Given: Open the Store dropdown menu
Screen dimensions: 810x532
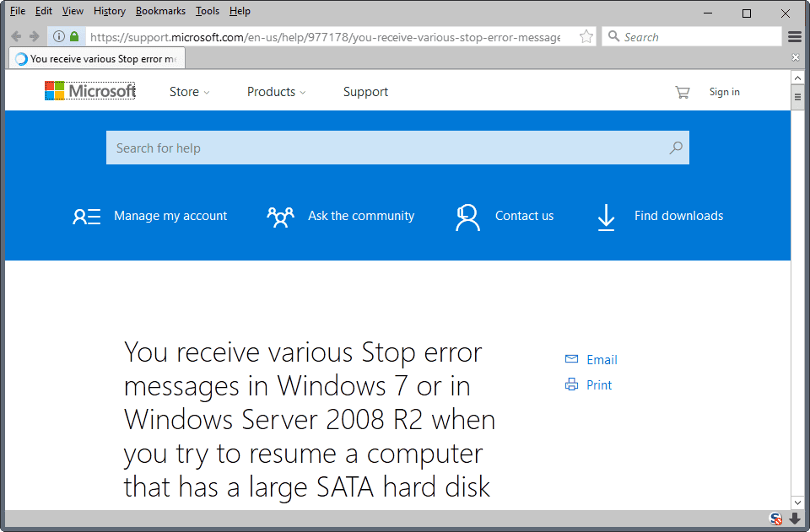Looking at the screenshot, I should tap(189, 91).
